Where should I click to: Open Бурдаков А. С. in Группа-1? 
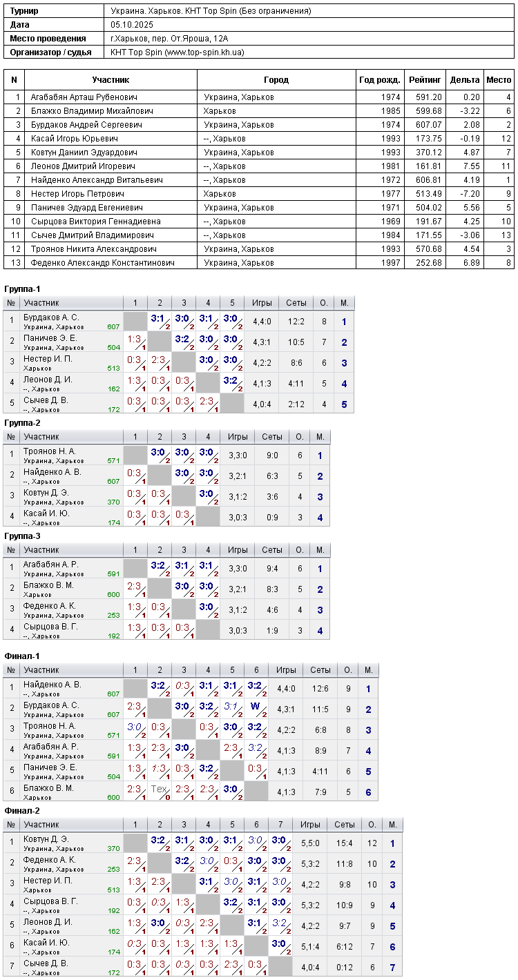pos(51,317)
